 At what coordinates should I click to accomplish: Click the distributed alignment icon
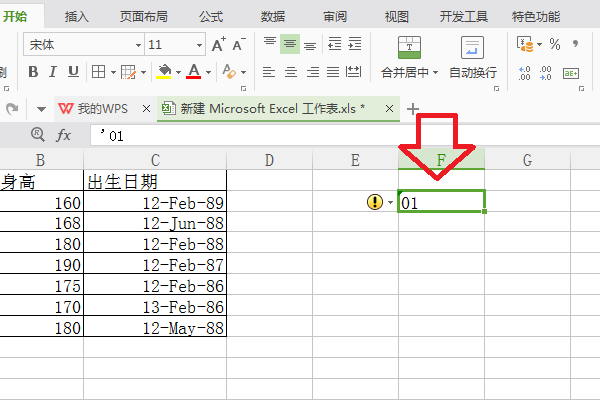[x=353, y=72]
